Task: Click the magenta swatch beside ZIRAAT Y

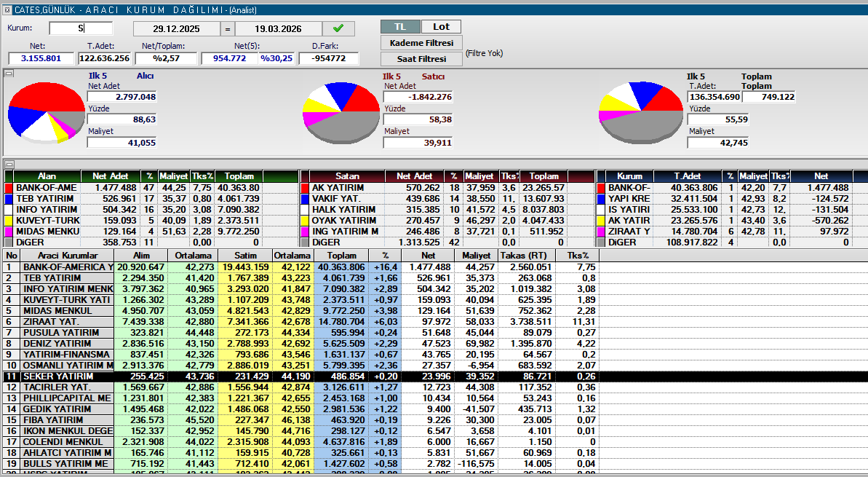Action: pyautogui.click(x=601, y=232)
